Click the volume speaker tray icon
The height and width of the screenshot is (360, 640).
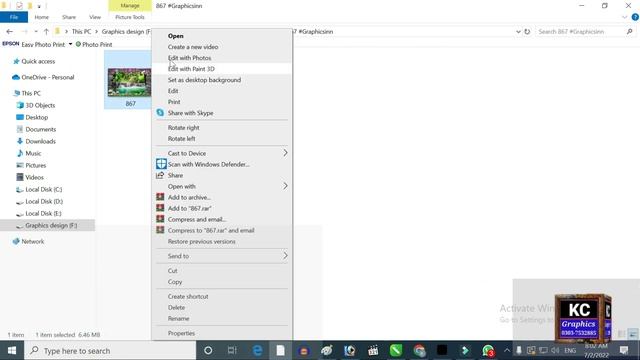(555, 351)
